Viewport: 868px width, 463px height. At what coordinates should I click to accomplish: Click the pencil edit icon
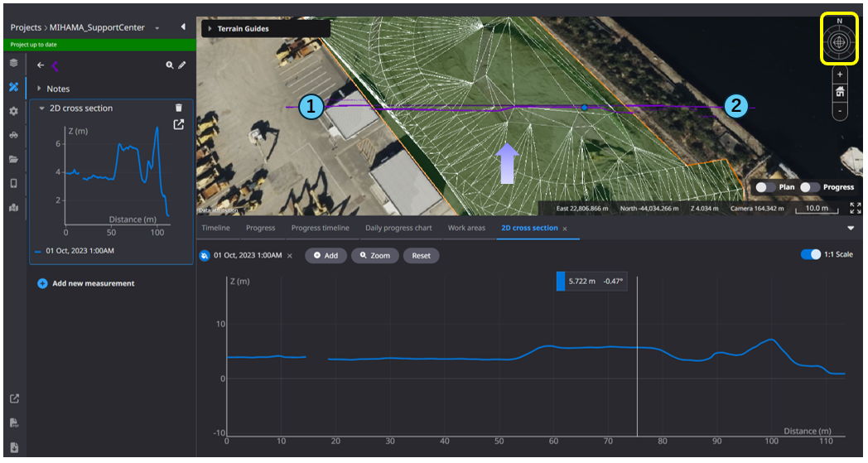tap(182, 65)
